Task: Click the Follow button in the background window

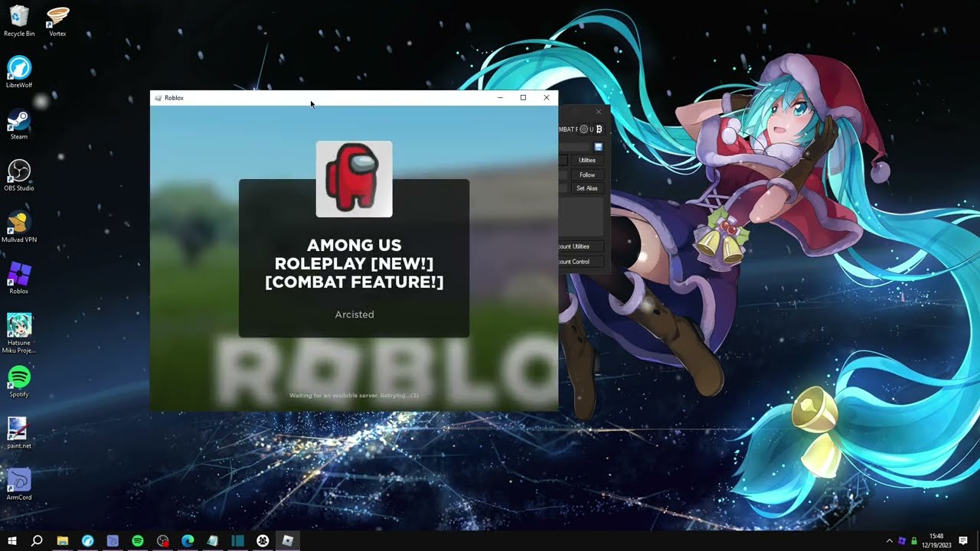Action: click(x=587, y=174)
